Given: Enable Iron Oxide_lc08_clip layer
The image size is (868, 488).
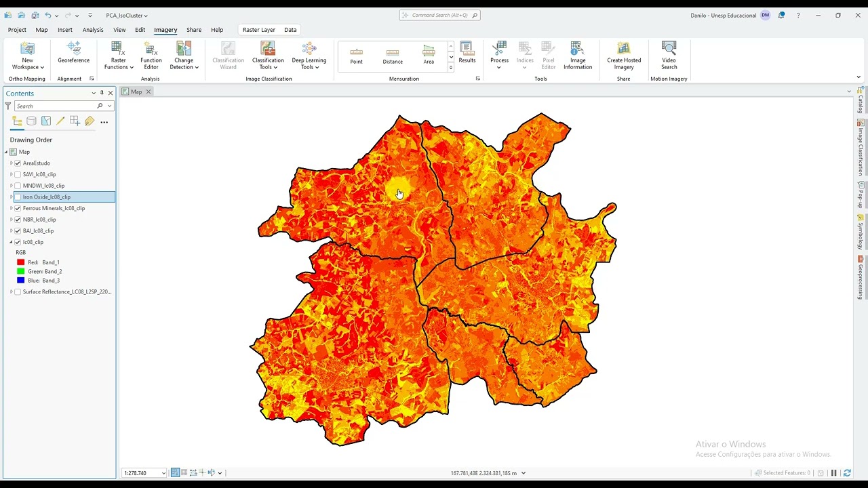Looking at the screenshot, I should coord(18,197).
